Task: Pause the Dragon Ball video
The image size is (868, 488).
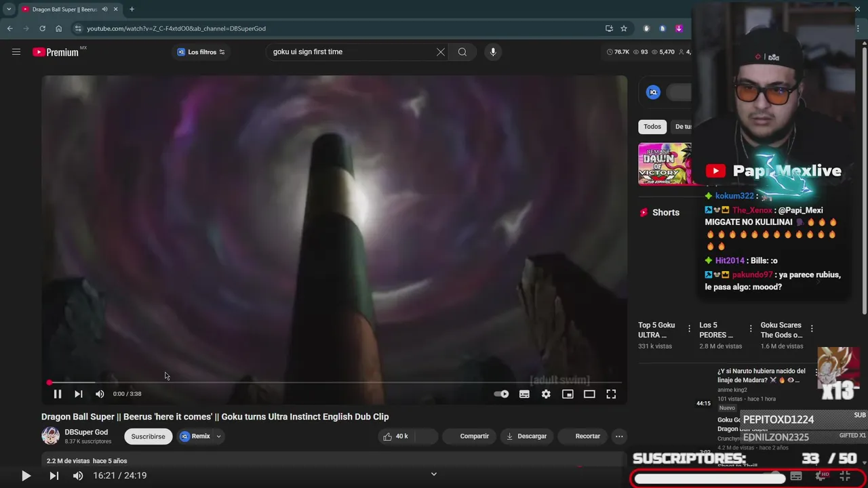Action: (58, 394)
